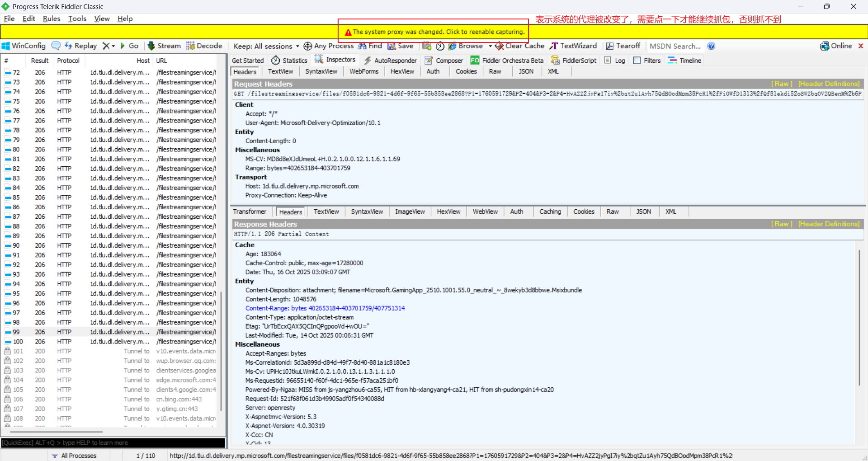The width and height of the screenshot is (868, 461).
Task: Sort sessions by Protocol column header
Action: pyautogui.click(x=68, y=61)
